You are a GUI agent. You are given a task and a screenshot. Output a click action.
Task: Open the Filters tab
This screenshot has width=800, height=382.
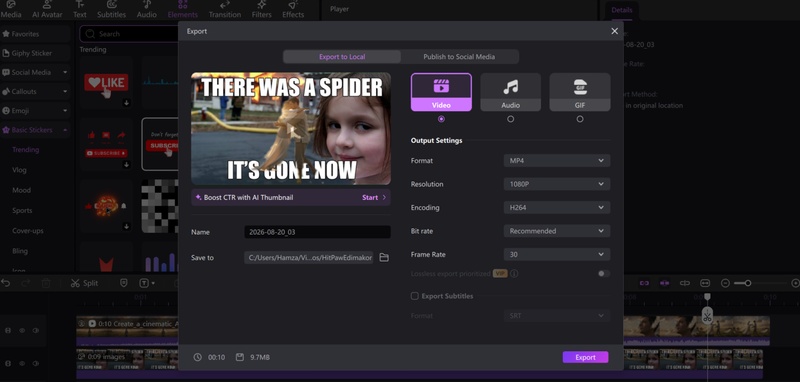click(x=261, y=9)
